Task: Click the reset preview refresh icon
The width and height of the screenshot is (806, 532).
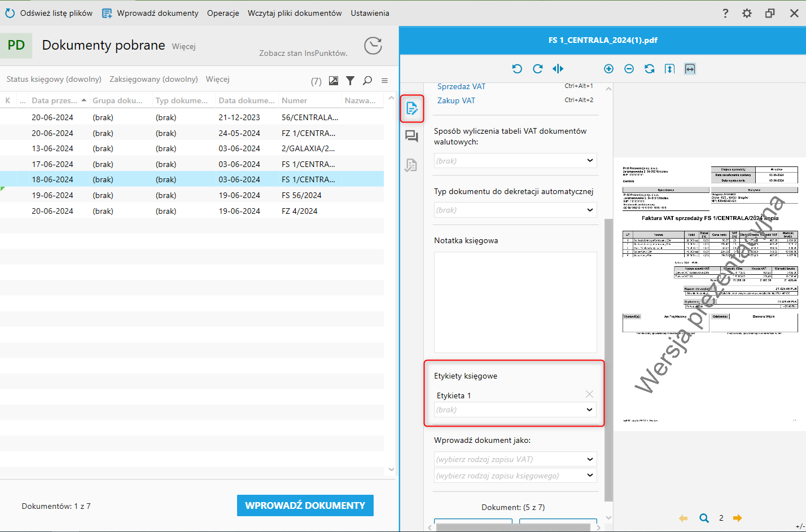Action: [x=650, y=69]
